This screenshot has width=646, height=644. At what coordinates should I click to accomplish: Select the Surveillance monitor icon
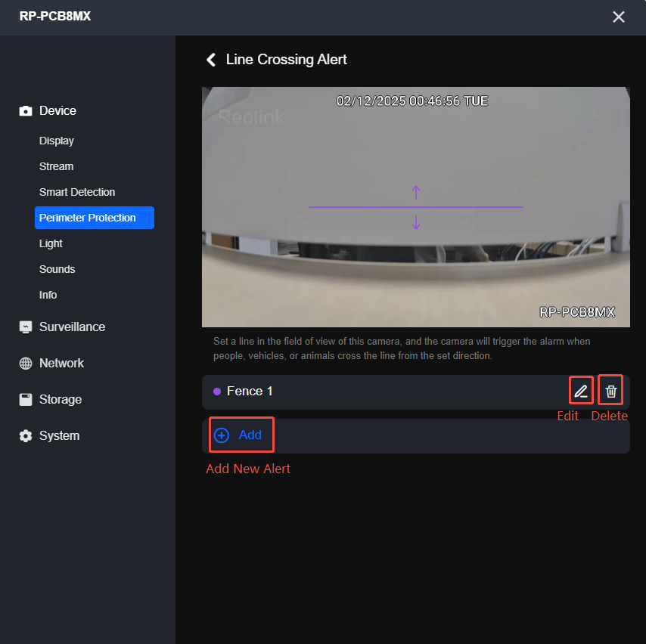[26, 327]
